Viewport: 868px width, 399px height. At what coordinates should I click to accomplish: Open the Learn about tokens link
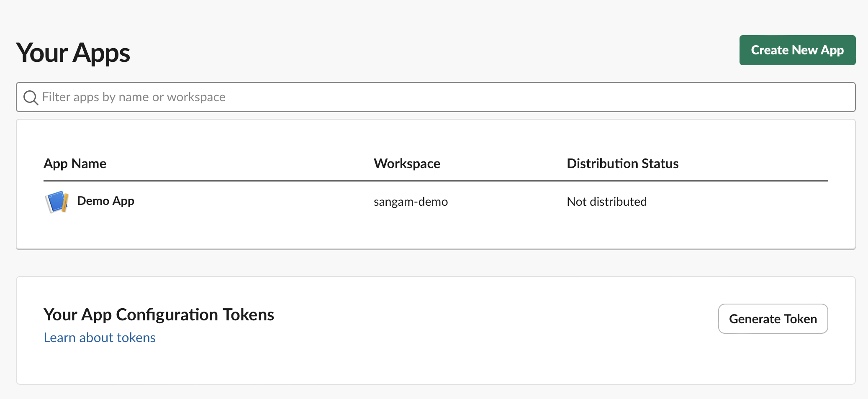[x=100, y=338]
